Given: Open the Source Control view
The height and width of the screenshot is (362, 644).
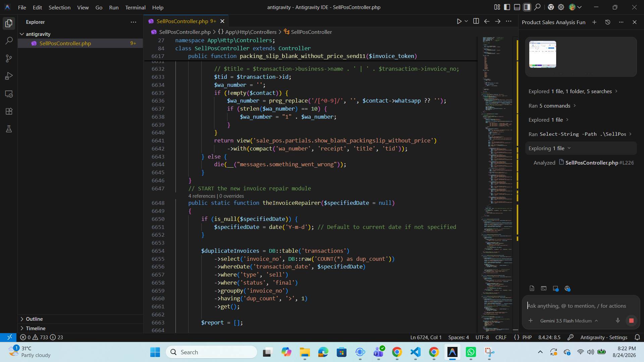Looking at the screenshot, I should point(9,59).
